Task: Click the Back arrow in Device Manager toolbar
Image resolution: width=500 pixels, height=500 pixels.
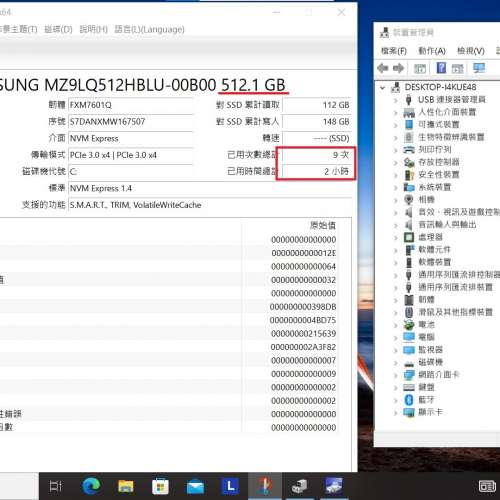Action: pyautogui.click(x=383, y=68)
